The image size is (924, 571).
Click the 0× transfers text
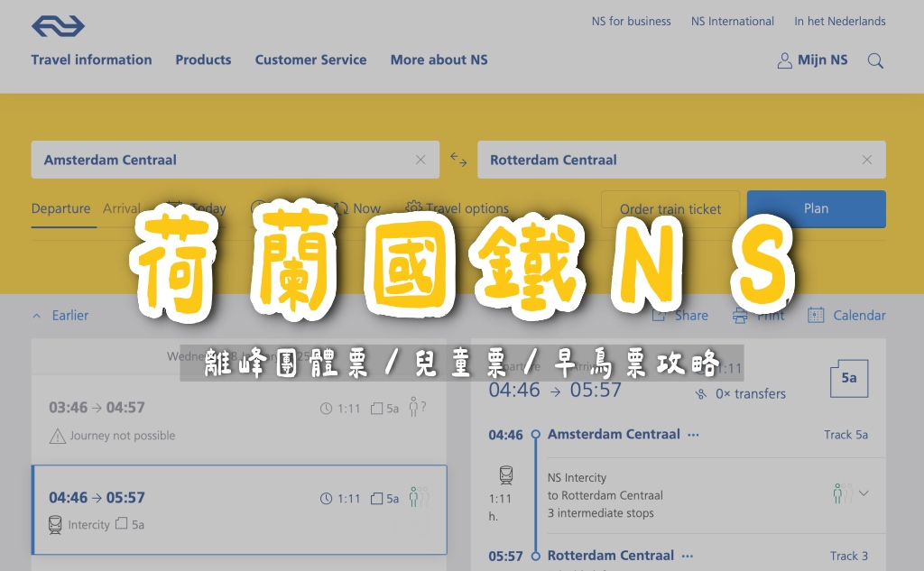click(x=750, y=393)
